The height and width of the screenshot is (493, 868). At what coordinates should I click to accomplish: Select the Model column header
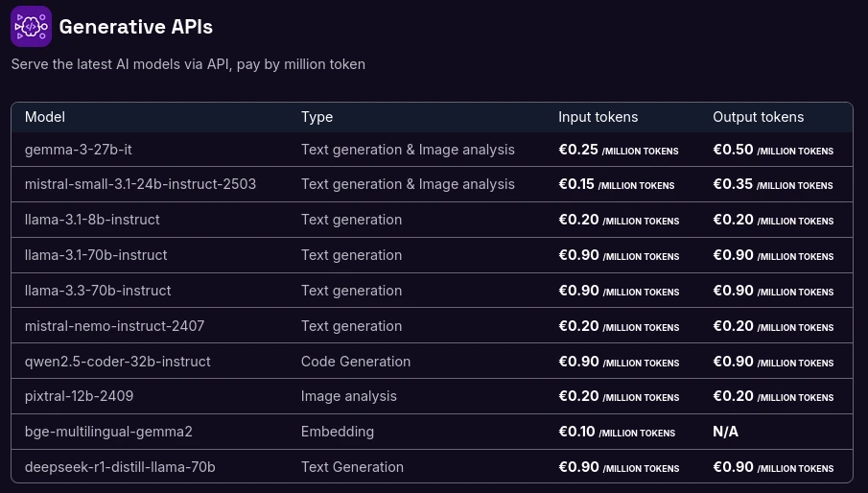(45, 117)
